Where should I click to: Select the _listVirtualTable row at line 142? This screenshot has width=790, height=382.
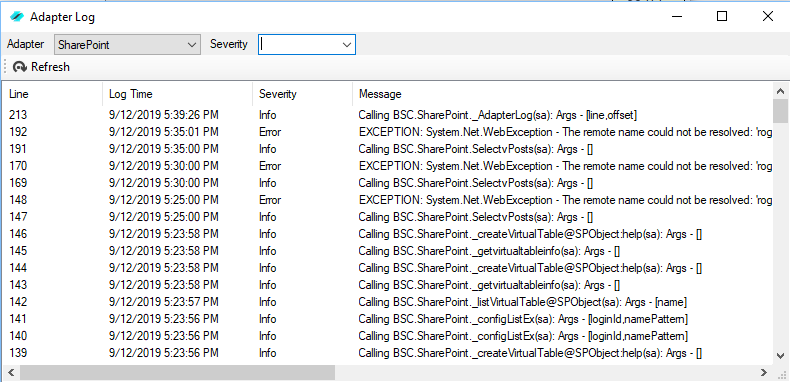(387, 302)
